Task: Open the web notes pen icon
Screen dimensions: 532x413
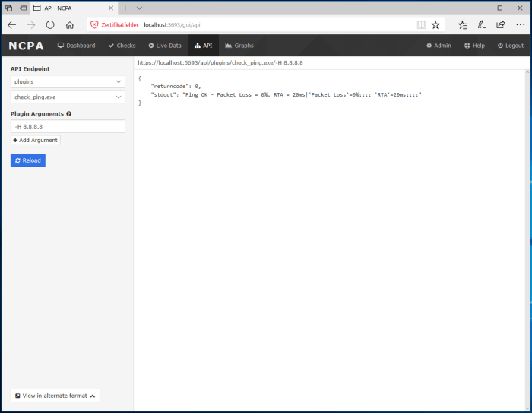Action: tap(481, 25)
